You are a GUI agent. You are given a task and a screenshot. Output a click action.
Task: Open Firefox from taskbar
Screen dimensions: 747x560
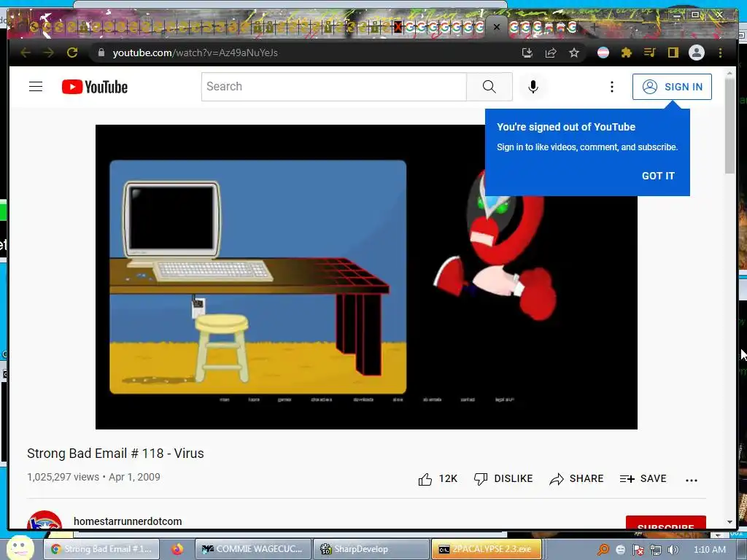point(177,549)
